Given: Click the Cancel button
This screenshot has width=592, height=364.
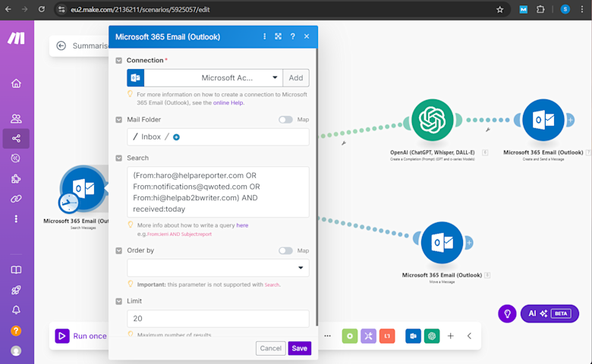Looking at the screenshot, I should [270, 348].
